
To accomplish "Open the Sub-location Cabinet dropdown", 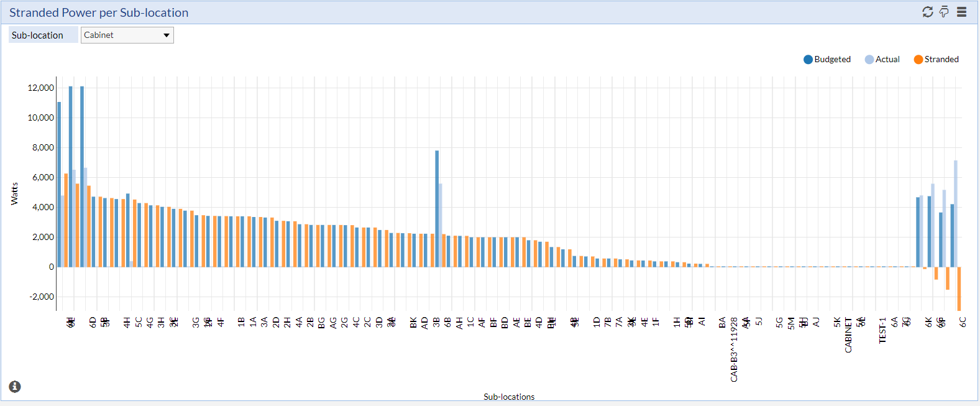I will click(x=127, y=35).
